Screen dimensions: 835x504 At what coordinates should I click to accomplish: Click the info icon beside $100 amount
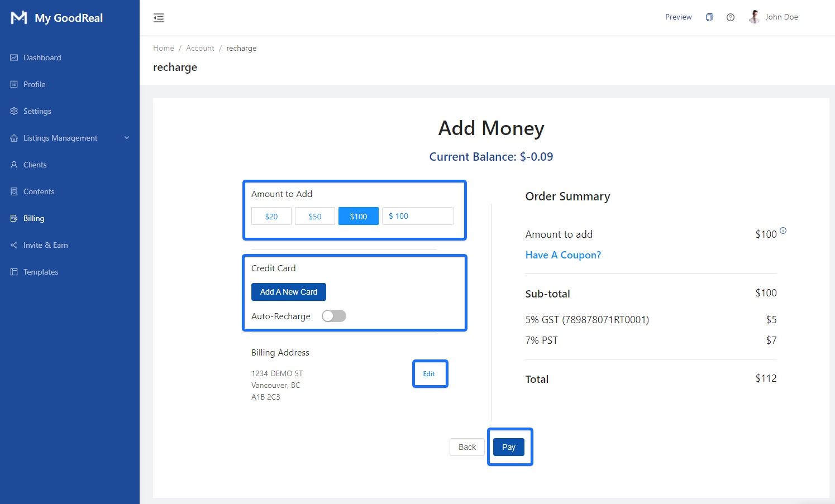pyautogui.click(x=783, y=231)
